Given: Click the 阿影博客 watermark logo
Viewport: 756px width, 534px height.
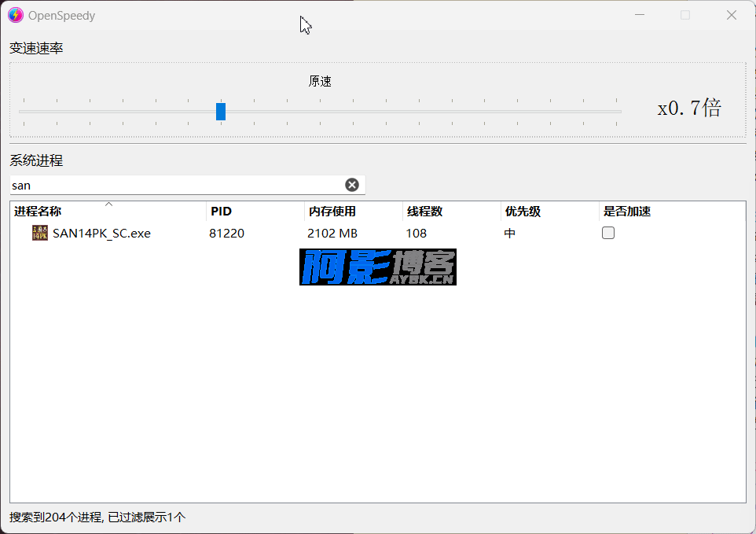Looking at the screenshot, I should pos(378,267).
